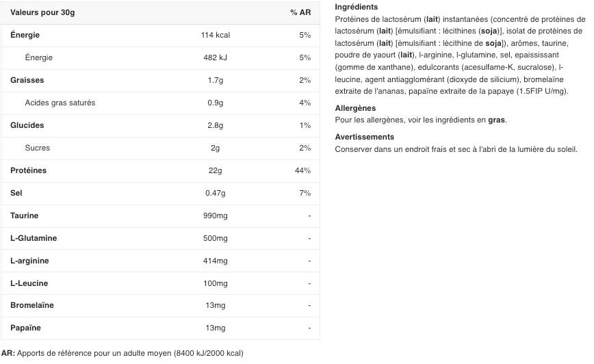The image size is (594, 364).
Task: Click the Bromelaïne row label
Action: click(32, 305)
